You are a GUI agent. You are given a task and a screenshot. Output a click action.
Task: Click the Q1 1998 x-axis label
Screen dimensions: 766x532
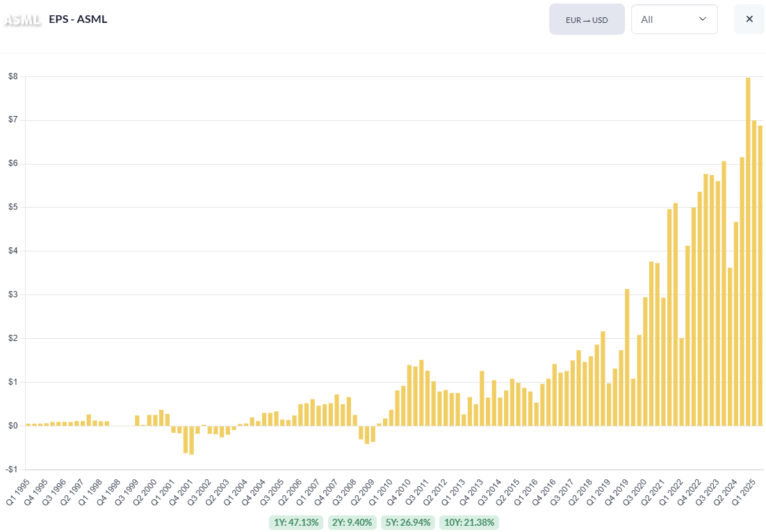90,492
